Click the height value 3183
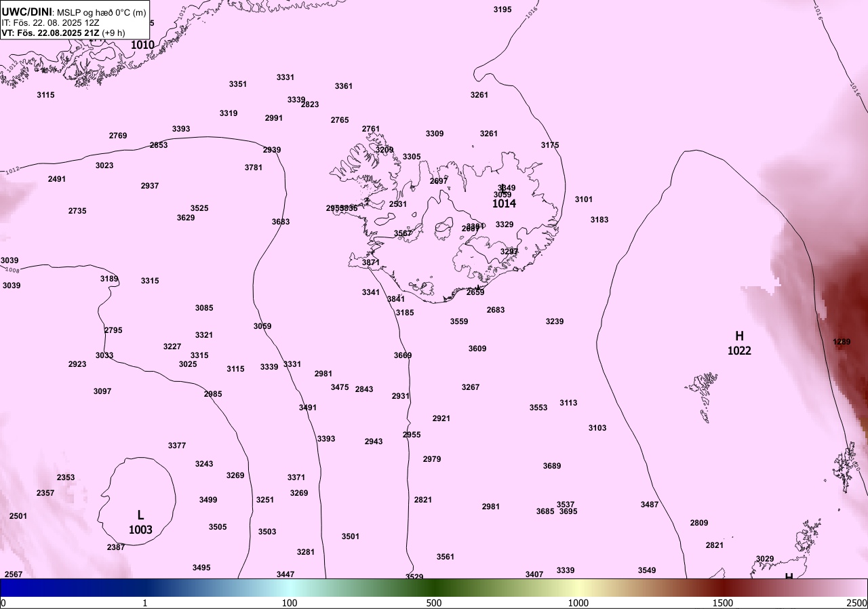 click(599, 220)
